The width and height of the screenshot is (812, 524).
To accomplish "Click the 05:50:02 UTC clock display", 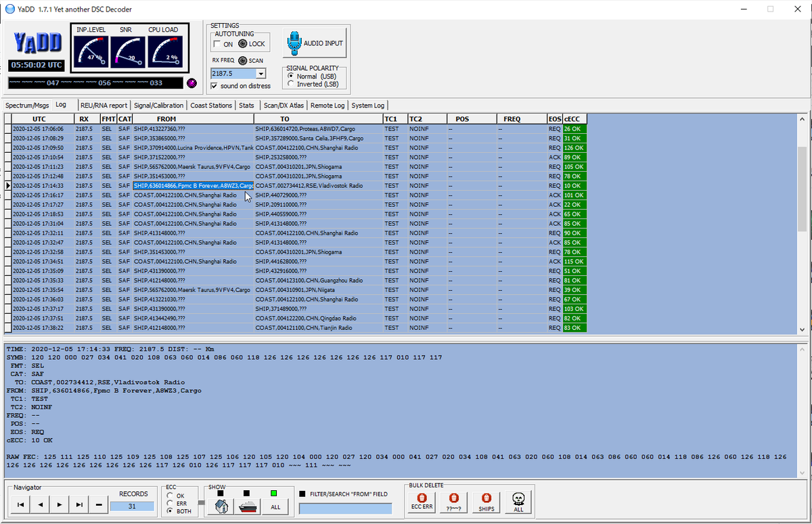I will pos(37,66).
